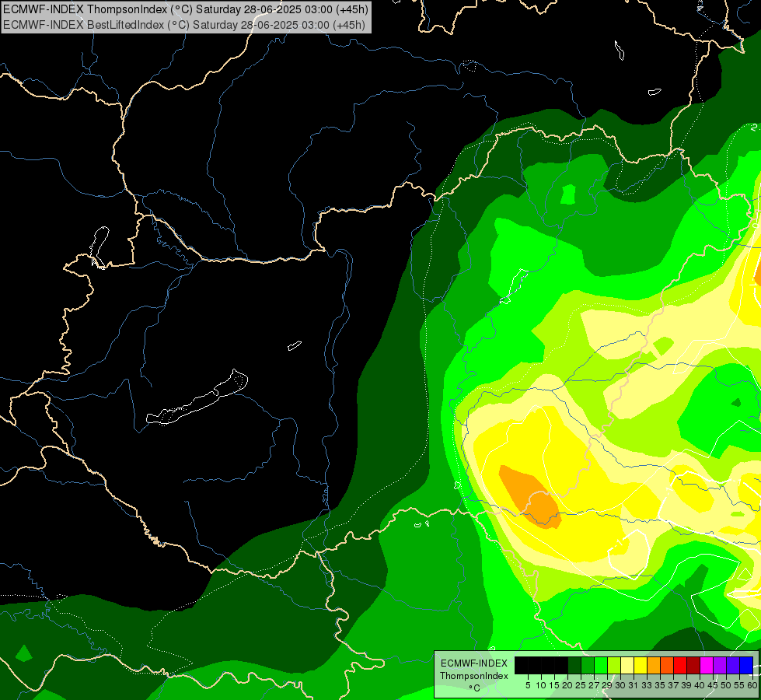This screenshot has height=700, width=761.
Task: Click the bright green 27-29 legend swatch
Action: coord(601,666)
